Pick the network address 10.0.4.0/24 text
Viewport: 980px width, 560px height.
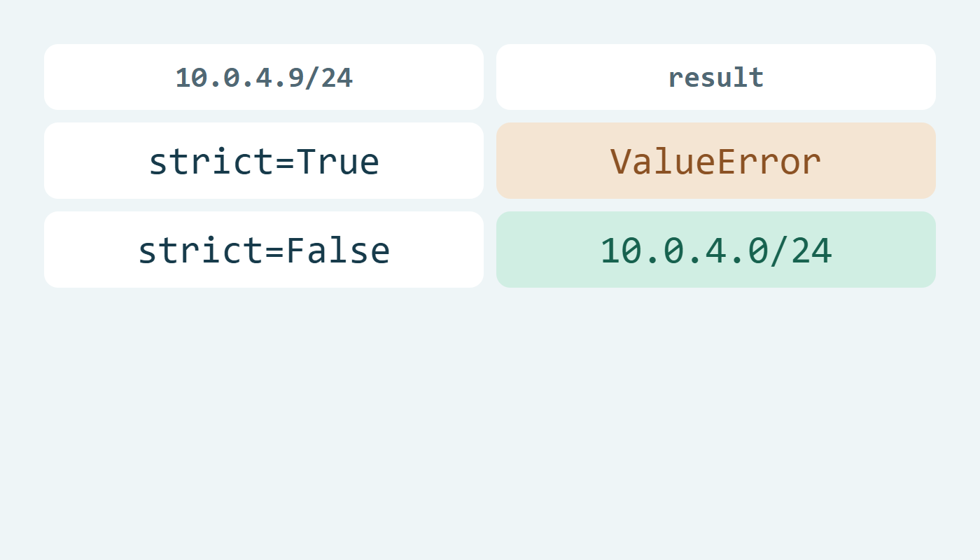pyautogui.click(x=716, y=251)
